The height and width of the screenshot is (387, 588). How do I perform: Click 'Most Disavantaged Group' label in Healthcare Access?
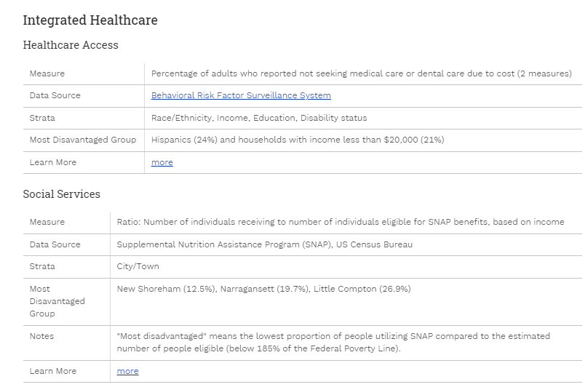coord(83,140)
